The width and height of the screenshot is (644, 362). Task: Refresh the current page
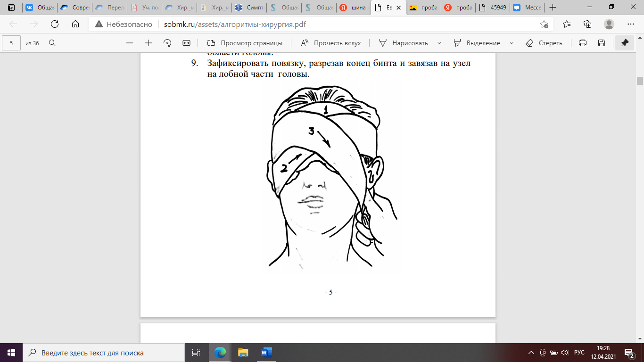[55, 25]
